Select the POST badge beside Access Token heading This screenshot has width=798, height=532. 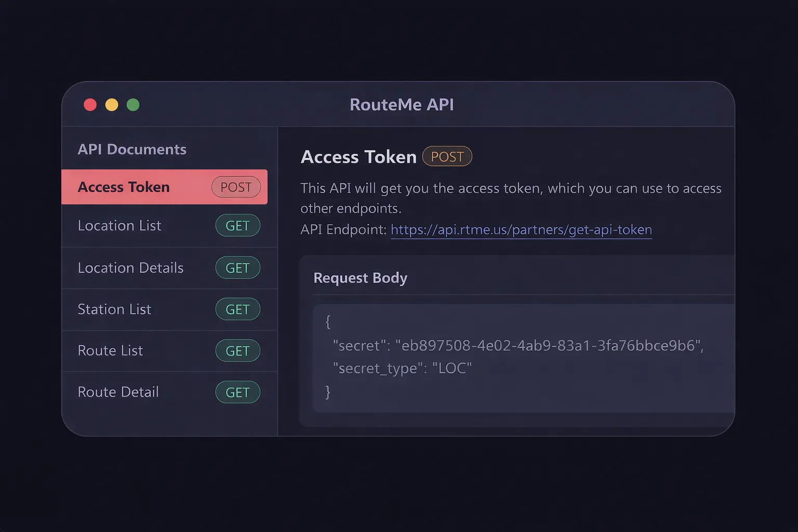[x=446, y=156]
